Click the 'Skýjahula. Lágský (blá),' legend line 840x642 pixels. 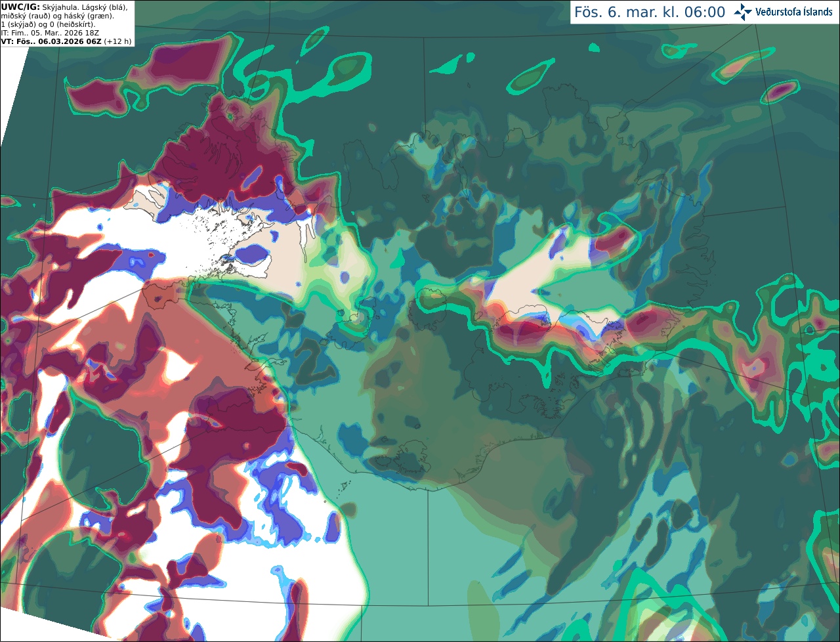[x=85, y=7]
